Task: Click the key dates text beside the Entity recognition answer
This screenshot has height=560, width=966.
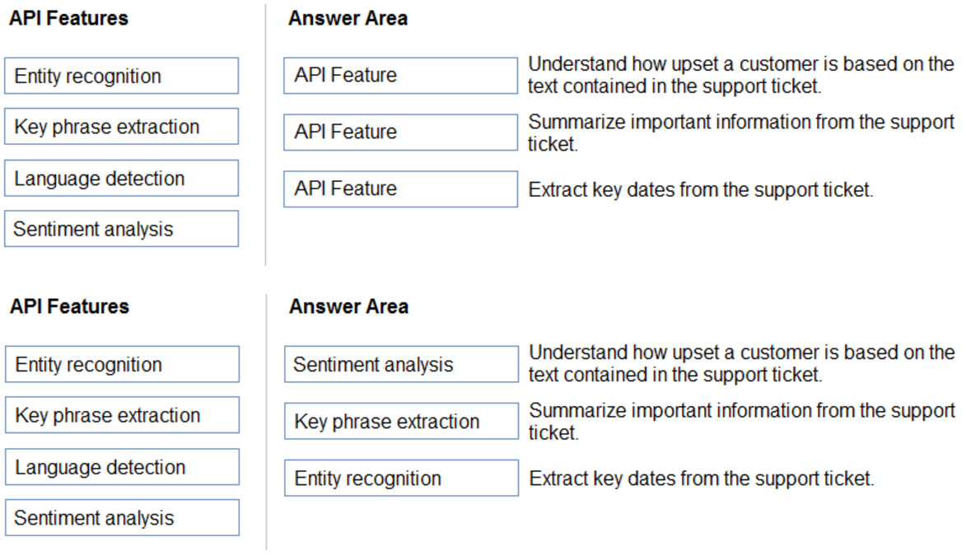Action: pyautogui.click(x=701, y=478)
